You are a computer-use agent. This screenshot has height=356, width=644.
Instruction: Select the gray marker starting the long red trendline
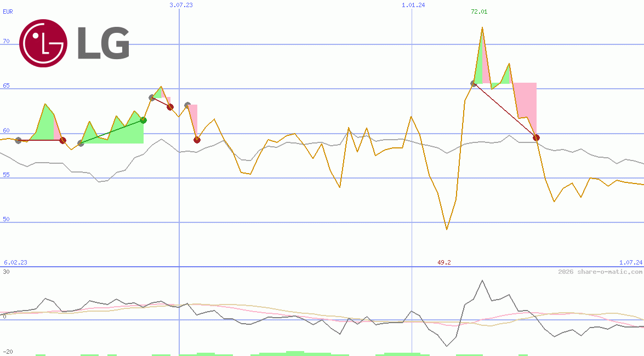pos(473,83)
